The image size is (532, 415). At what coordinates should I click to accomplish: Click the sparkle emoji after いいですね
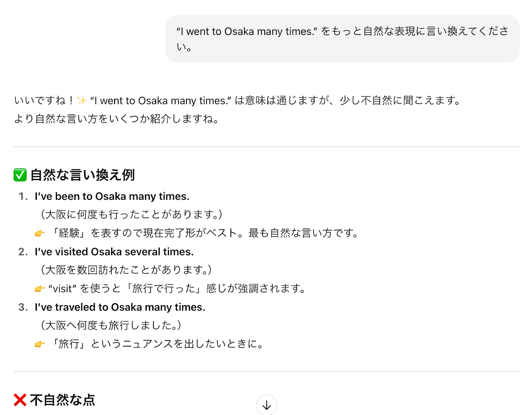(x=81, y=101)
